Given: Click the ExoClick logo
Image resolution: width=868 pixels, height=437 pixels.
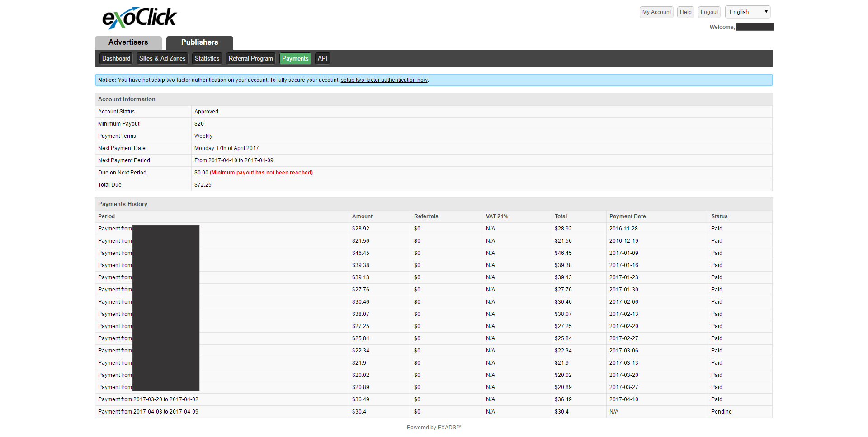Looking at the screenshot, I should [x=139, y=18].
